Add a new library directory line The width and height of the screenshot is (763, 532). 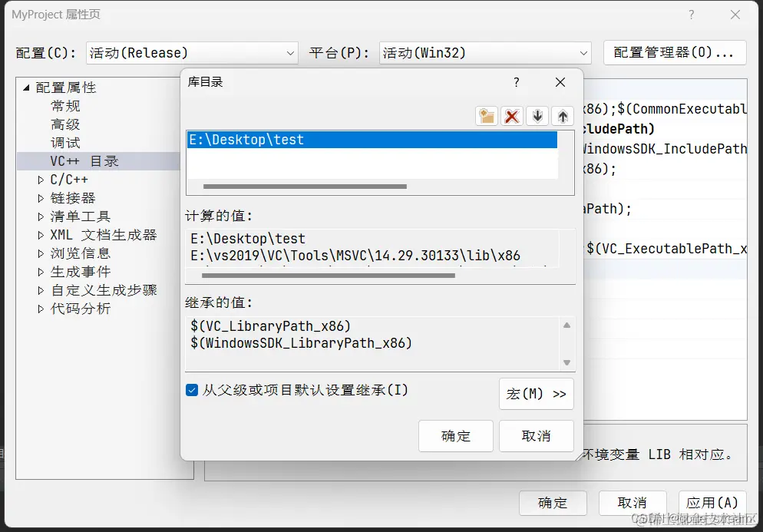(x=487, y=116)
